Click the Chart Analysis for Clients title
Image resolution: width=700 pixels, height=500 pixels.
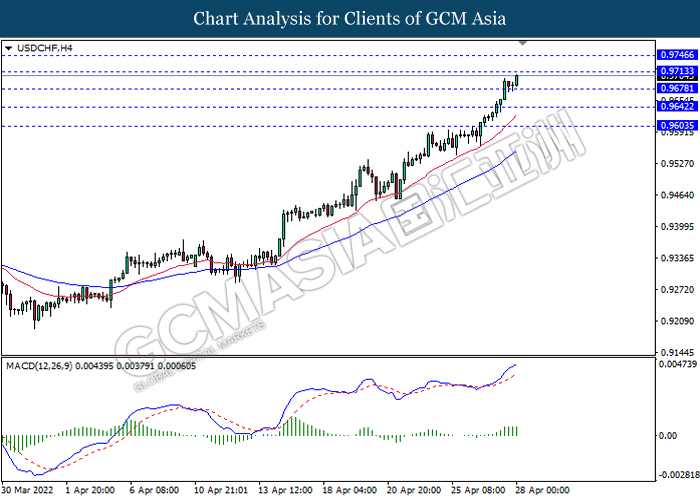coord(350,18)
